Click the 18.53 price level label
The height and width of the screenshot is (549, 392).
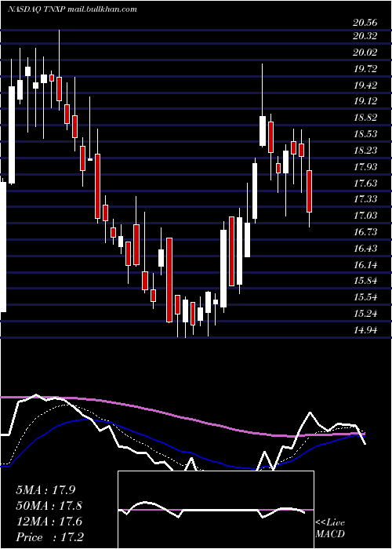(x=365, y=134)
